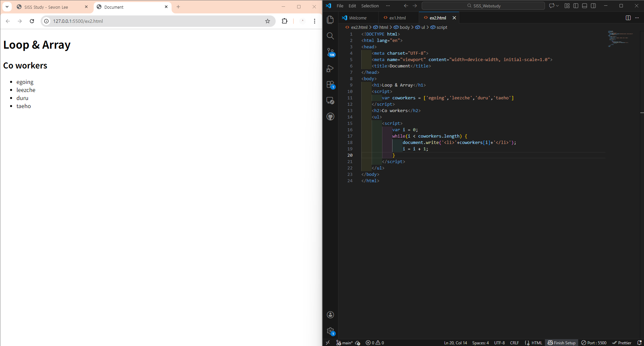Image resolution: width=644 pixels, height=346 pixels.
Task: Open the Accounts menu icon
Action: click(330, 314)
